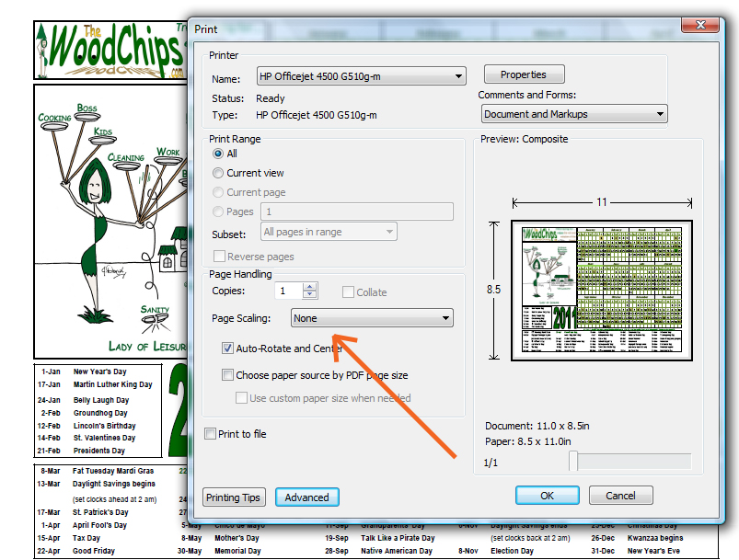
Task: Select the All print range option
Action: coord(218,154)
